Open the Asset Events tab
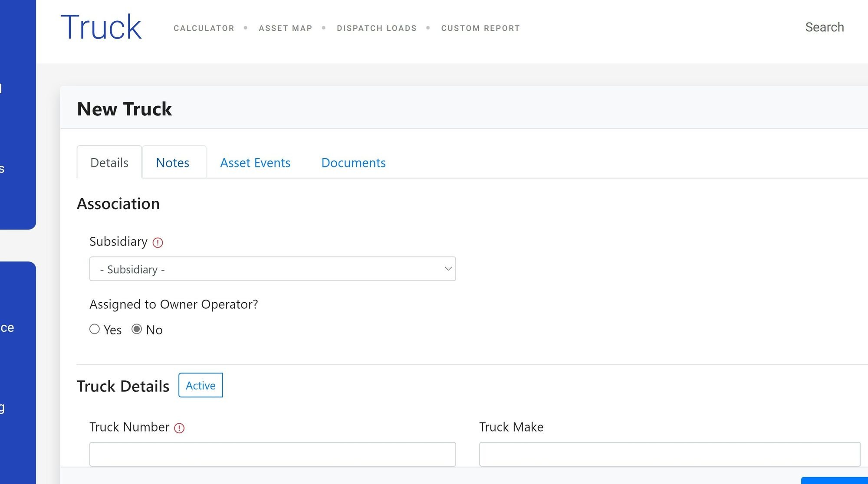This screenshot has height=484, width=868. [255, 162]
